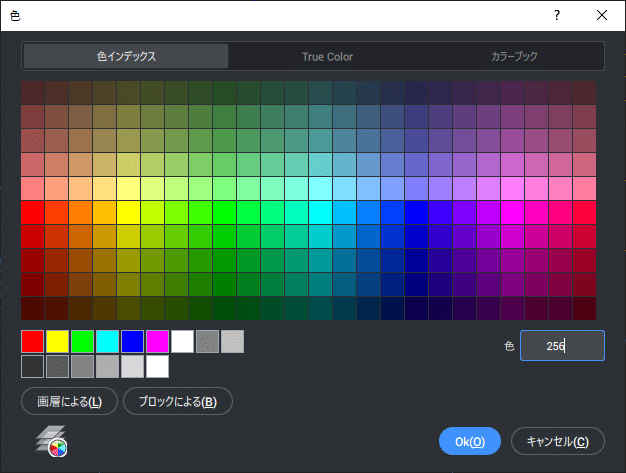The image size is (626, 473).
Task: Pick the cyan standard color swatch
Action: pyautogui.click(x=107, y=341)
